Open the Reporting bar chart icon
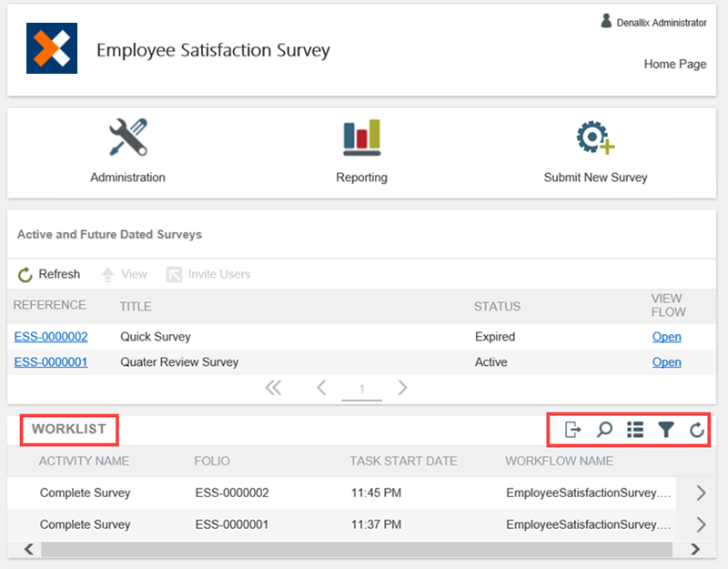Viewport: 728px width, 569px height. point(361,137)
